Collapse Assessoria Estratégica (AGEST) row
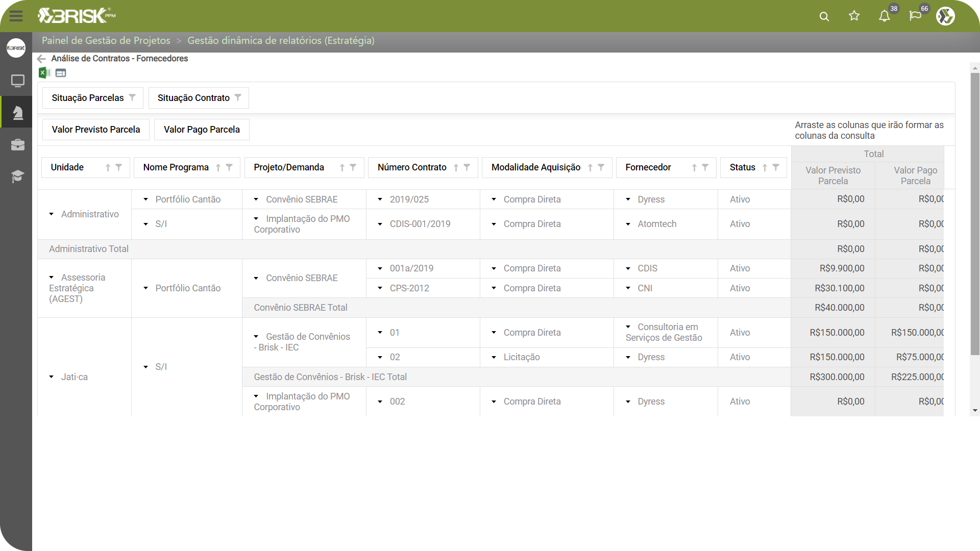 (51, 278)
